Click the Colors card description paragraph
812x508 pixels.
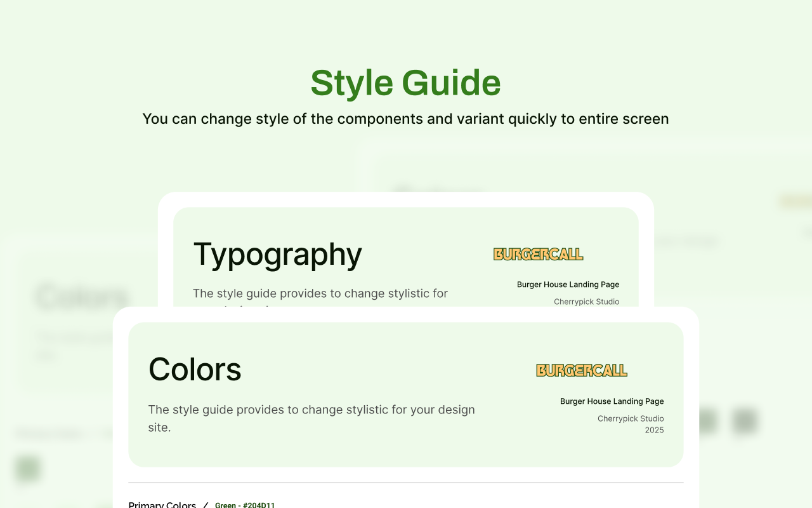(x=311, y=418)
